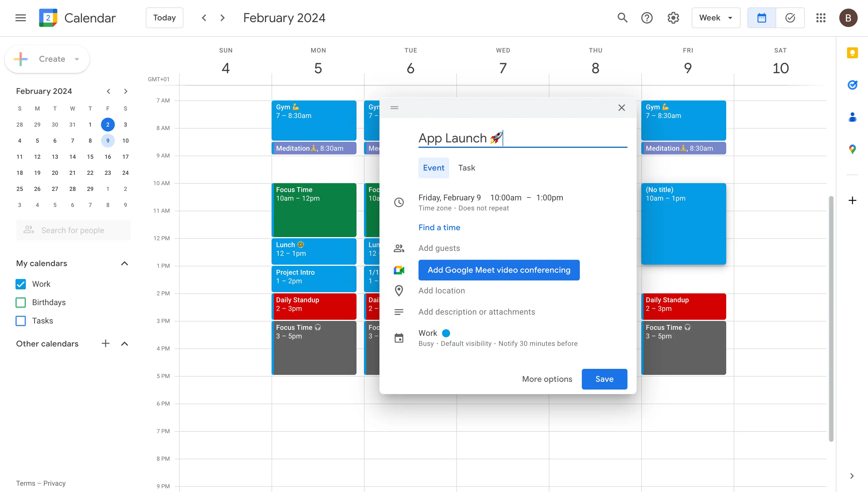Advance the mini calendar to March

click(125, 91)
